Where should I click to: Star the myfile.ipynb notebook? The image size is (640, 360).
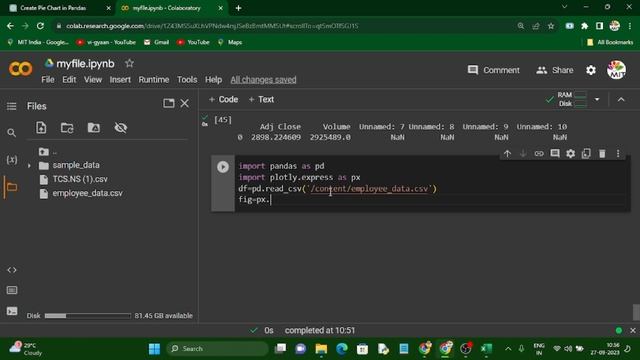point(129,63)
